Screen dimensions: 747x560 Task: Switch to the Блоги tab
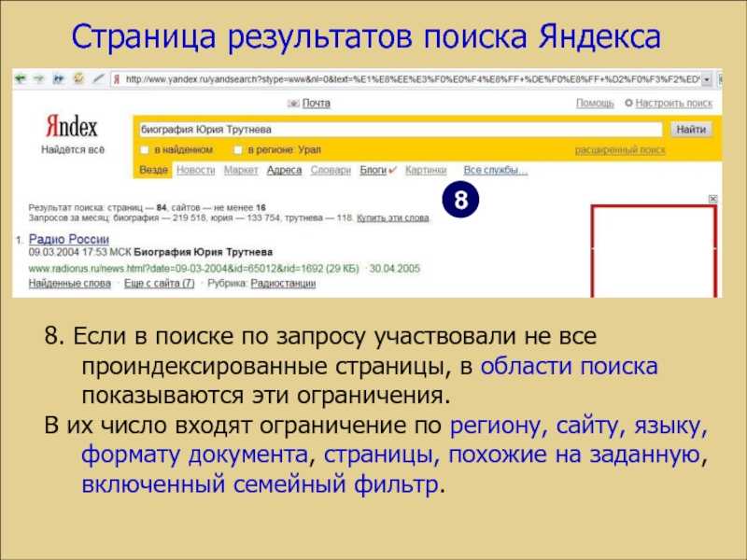coord(373,170)
